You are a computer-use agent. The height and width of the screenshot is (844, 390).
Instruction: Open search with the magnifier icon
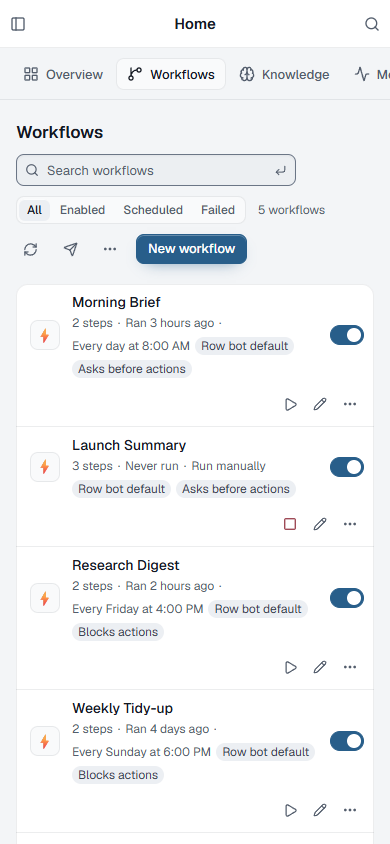[x=372, y=24]
